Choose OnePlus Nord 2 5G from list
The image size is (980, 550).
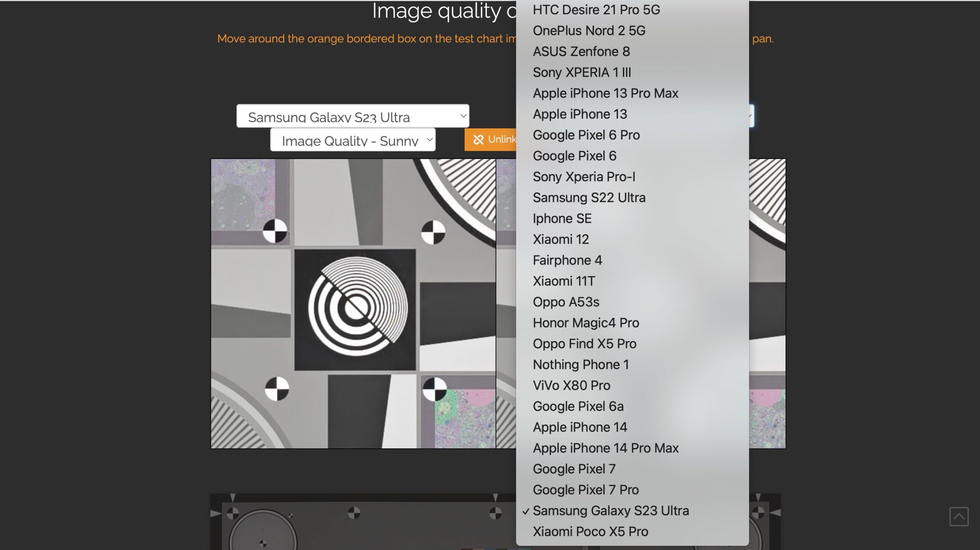pos(589,31)
